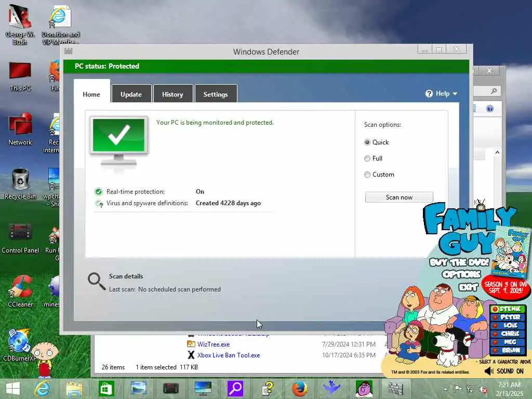Launch Firefox from the taskbar

pos(300,389)
